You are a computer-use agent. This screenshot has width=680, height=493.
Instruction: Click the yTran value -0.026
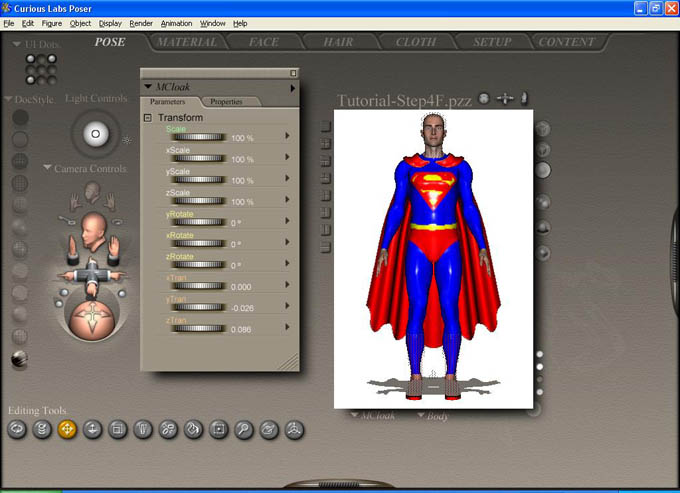(242, 308)
